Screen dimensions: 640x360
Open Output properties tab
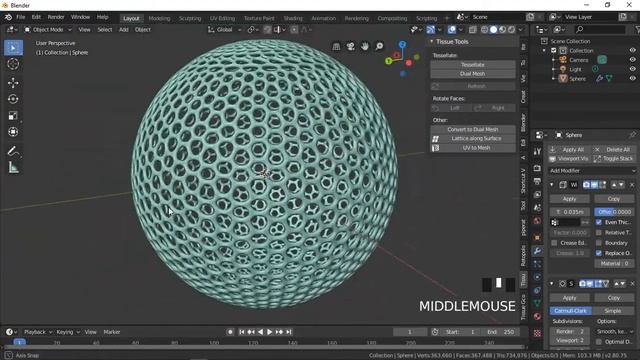(537, 181)
